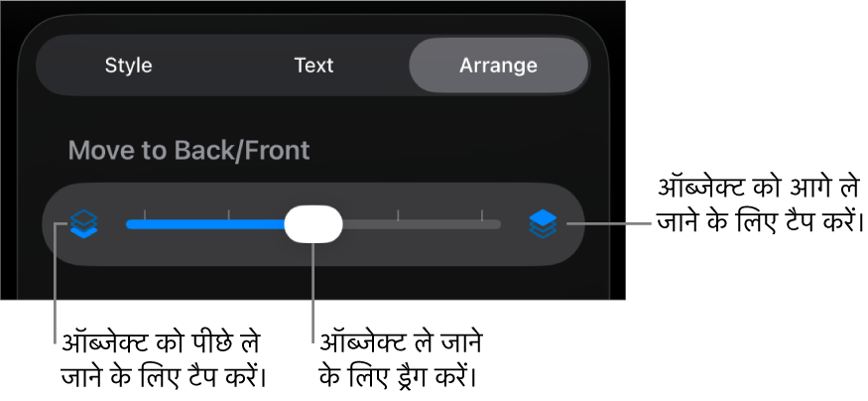Click the white layer slider thumb
The image size is (868, 401).
pos(313,224)
